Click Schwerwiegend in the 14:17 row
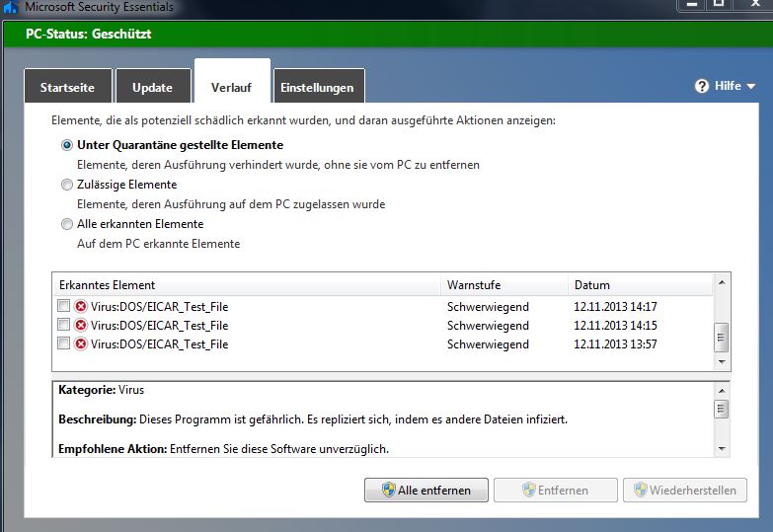Image resolution: width=773 pixels, height=532 pixels. pos(488,307)
